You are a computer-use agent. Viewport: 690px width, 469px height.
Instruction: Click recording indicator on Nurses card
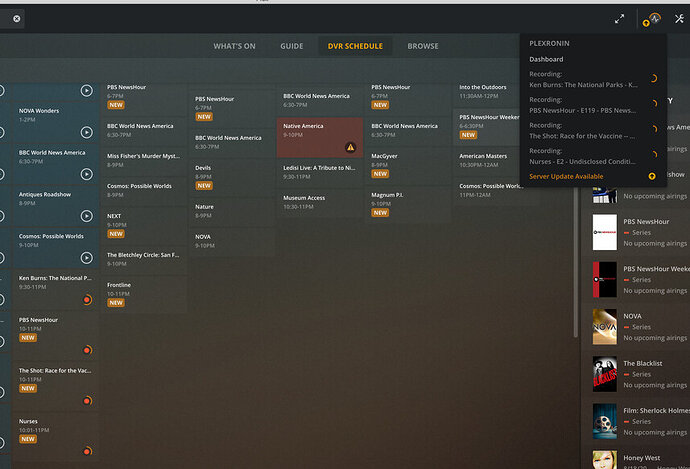(88, 451)
